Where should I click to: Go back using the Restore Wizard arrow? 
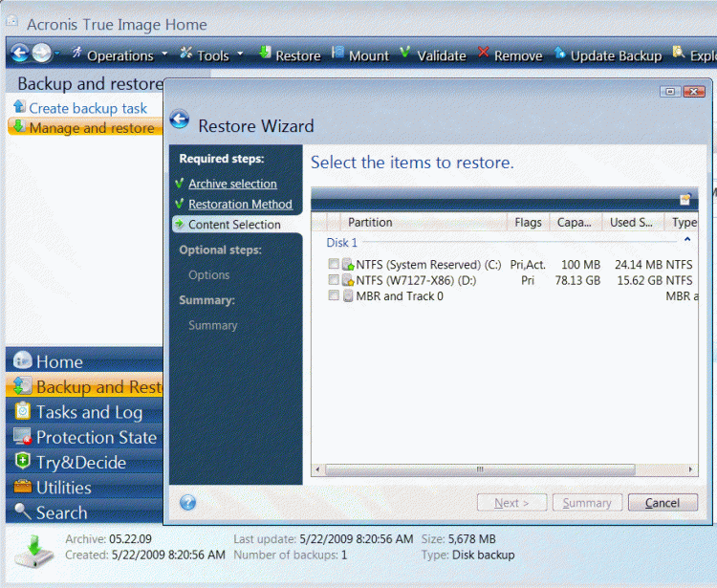pyautogui.click(x=180, y=120)
